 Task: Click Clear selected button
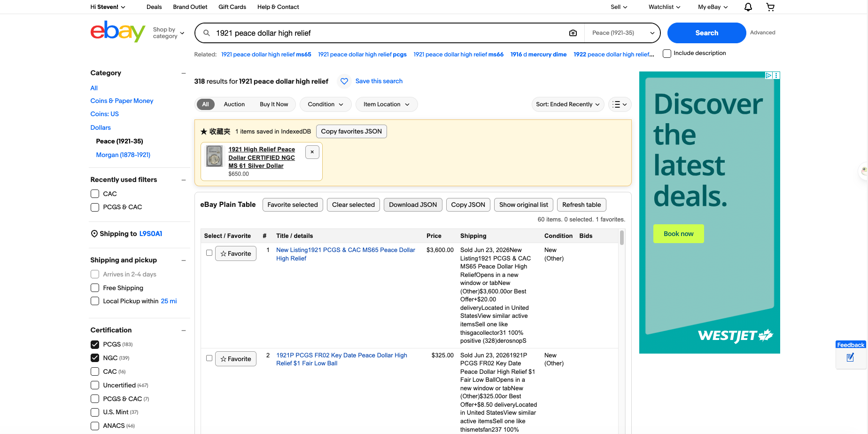[353, 205]
